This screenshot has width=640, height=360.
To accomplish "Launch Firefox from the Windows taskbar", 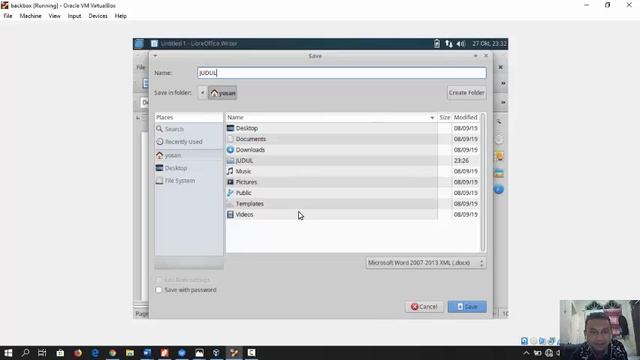I will [78, 353].
